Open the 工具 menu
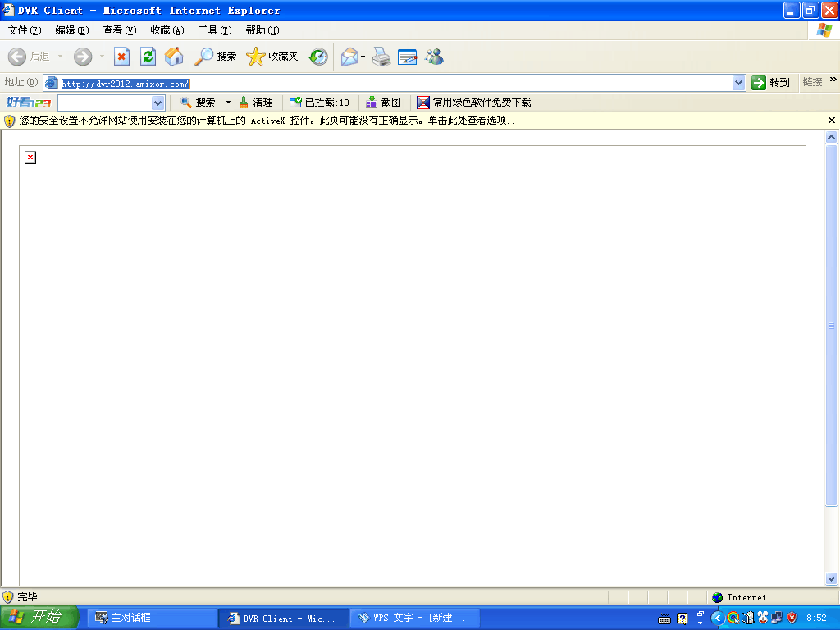 (214, 30)
